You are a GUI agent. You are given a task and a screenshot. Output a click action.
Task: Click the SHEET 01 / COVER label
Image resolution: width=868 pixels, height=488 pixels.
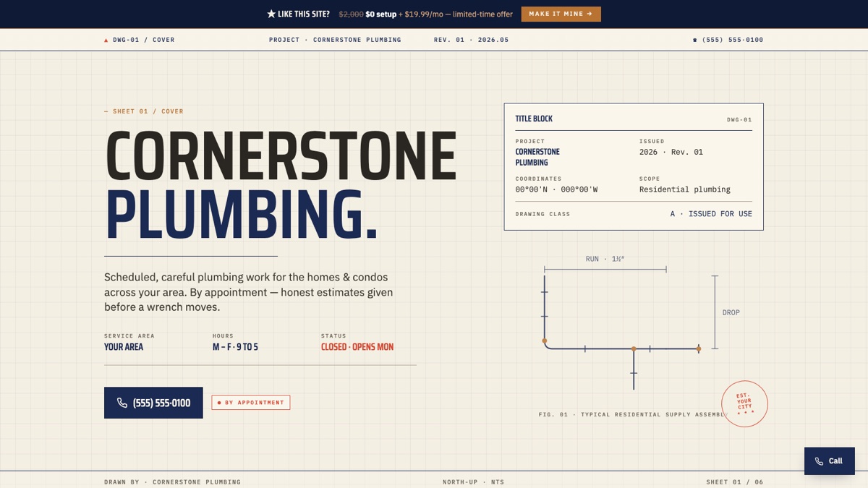pos(144,111)
